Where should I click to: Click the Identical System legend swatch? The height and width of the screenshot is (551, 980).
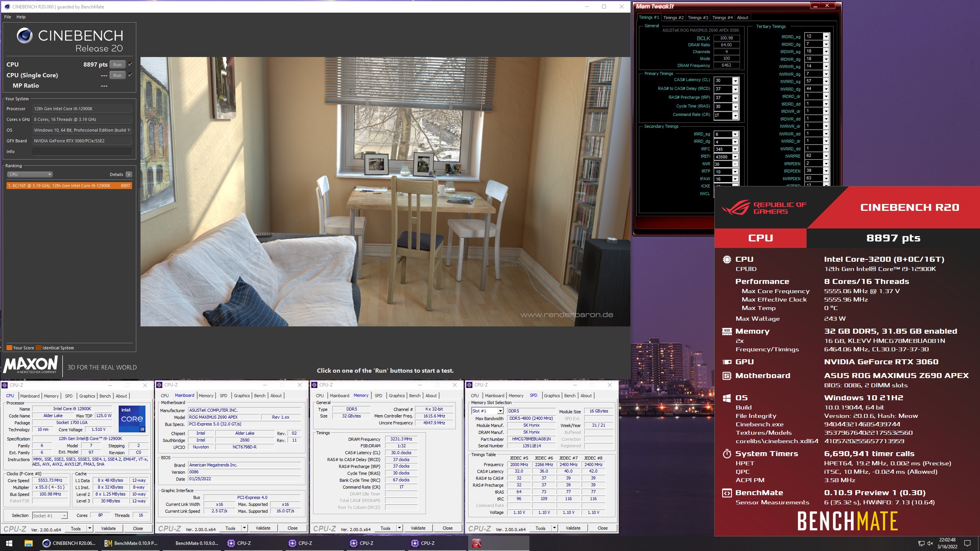click(x=38, y=348)
